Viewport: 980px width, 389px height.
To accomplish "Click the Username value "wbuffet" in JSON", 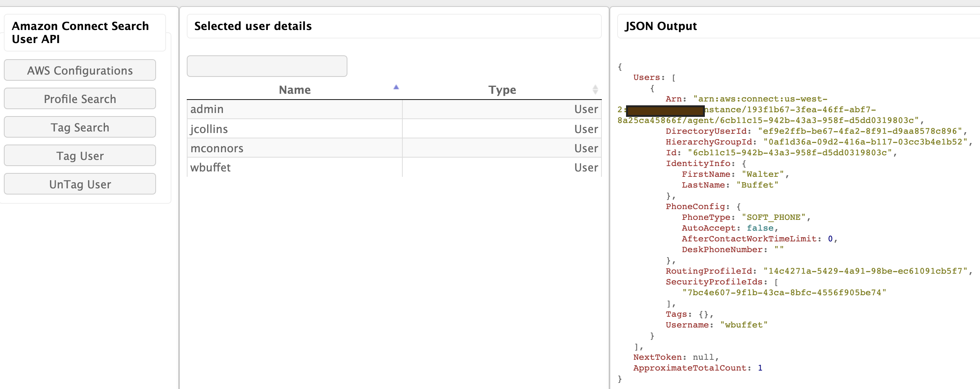I will pyautogui.click(x=744, y=325).
